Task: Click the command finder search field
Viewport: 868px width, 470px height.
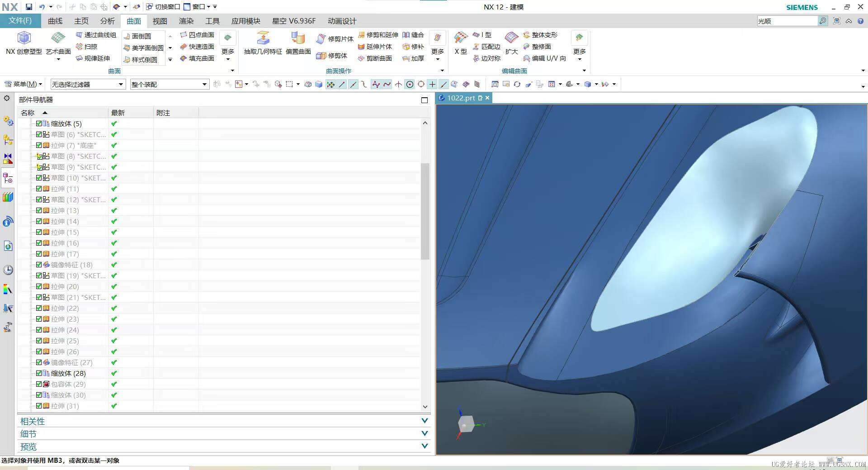Action: [x=787, y=21]
